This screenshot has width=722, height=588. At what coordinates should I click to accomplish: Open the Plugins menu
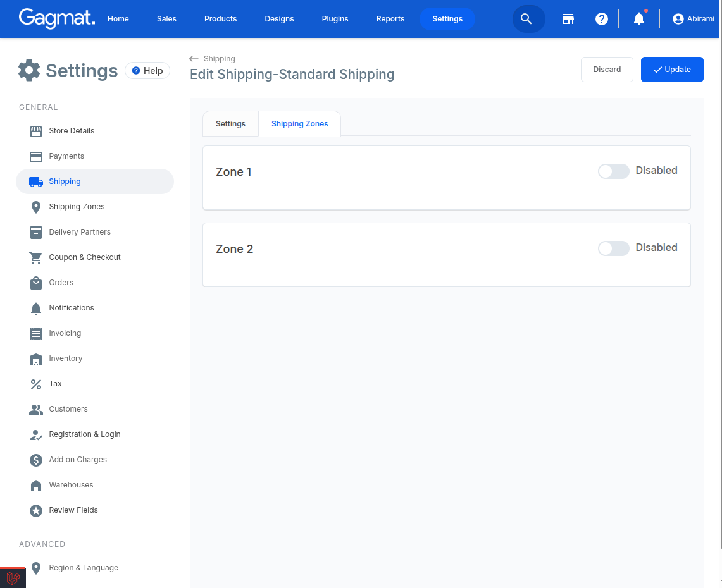335,19
